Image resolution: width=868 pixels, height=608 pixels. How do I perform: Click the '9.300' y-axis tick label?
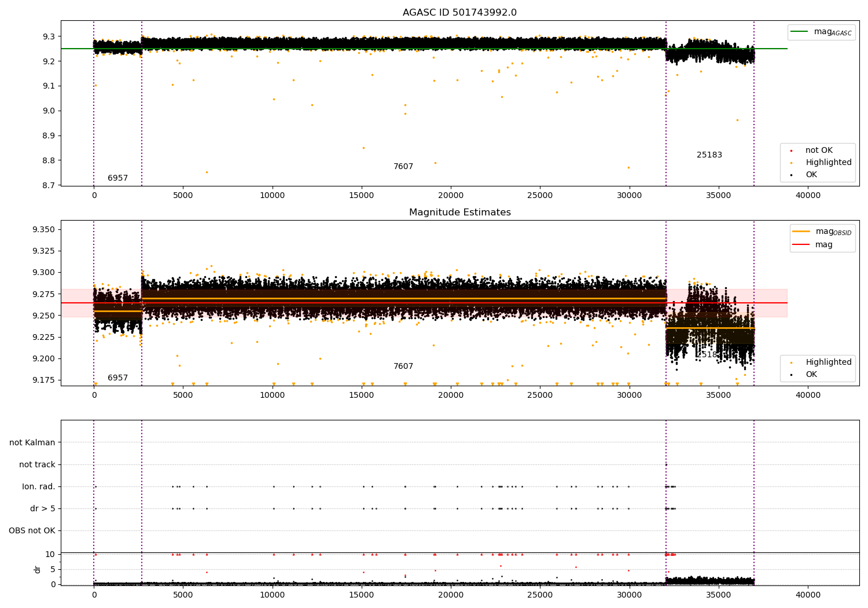(x=44, y=273)
